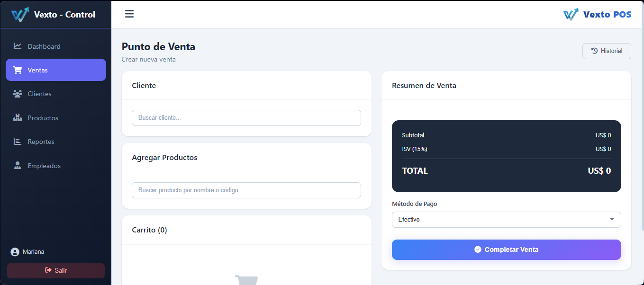Click the product search by name field

[x=246, y=190]
